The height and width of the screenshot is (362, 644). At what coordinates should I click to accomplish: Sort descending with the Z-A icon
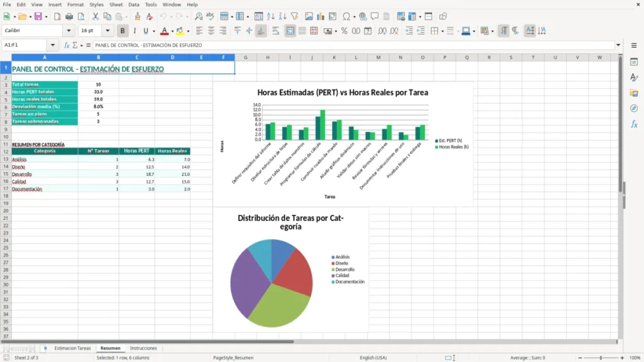[282, 16]
